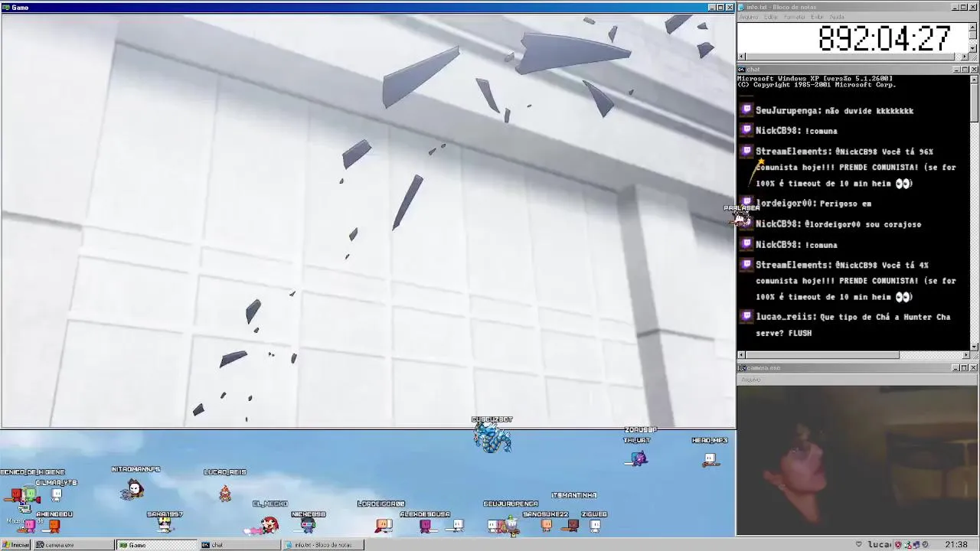Select the NICKCB98 avatar in the game

point(308,525)
